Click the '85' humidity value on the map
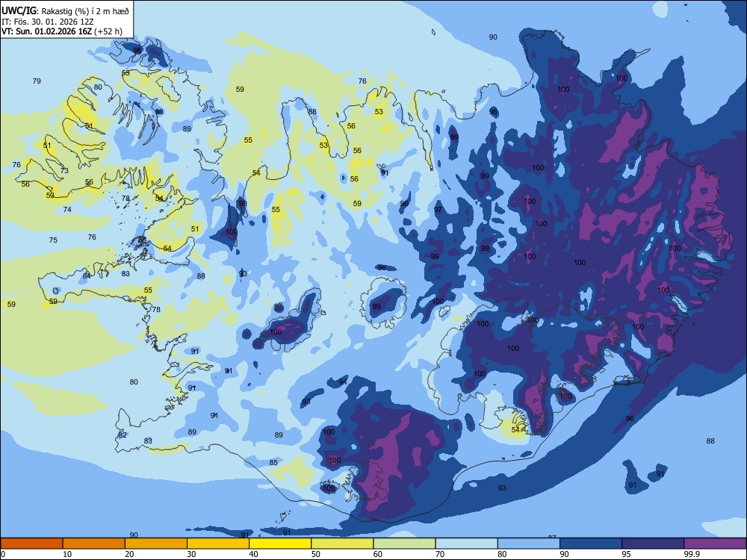This screenshot has height=560, width=747. pos(273,462)
